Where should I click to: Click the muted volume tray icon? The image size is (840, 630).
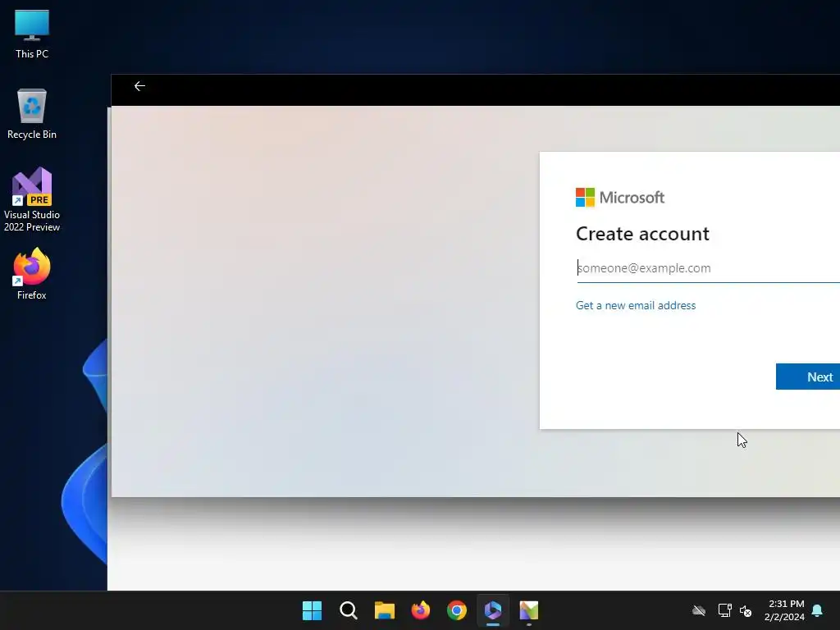pos(745,610)
